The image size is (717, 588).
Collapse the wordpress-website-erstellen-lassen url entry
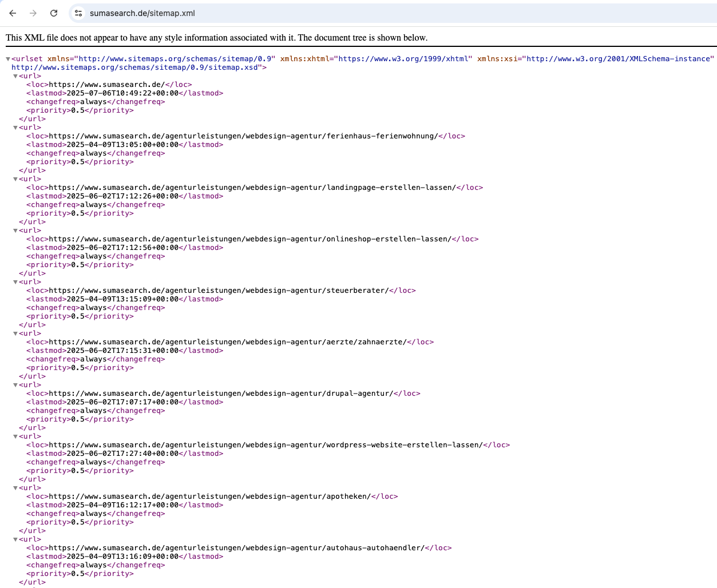(x=15, y=436)
